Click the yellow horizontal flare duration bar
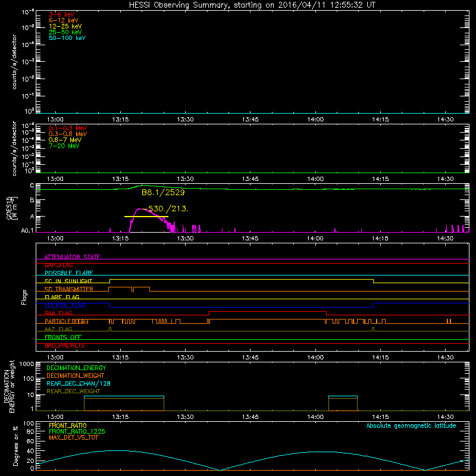476x476 pixels. tap(146, 217)
